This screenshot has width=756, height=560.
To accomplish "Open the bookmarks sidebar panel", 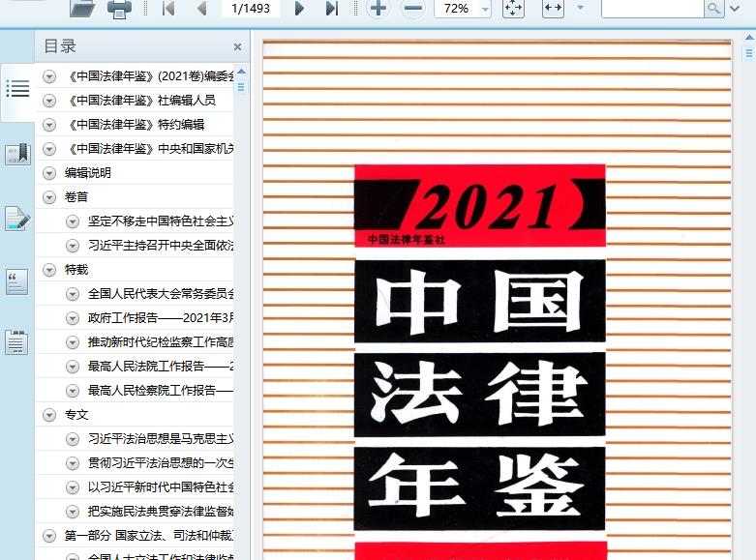I will pos(17,154).
